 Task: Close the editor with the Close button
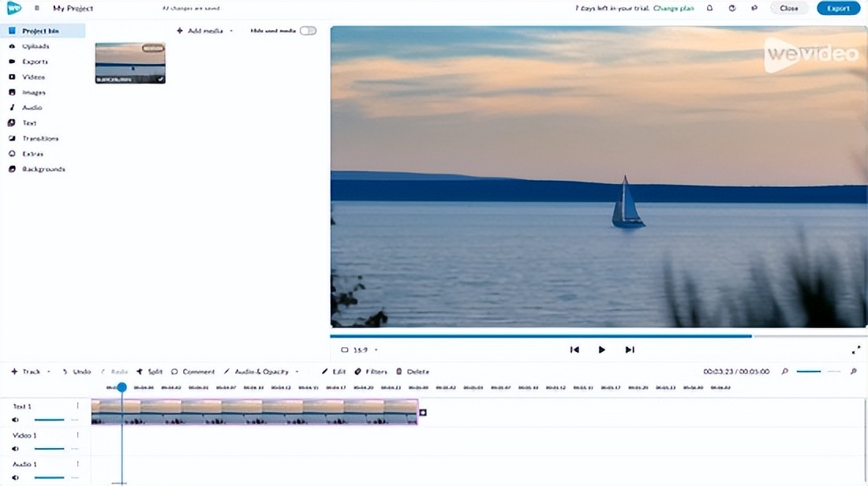(x=789, y=9)
